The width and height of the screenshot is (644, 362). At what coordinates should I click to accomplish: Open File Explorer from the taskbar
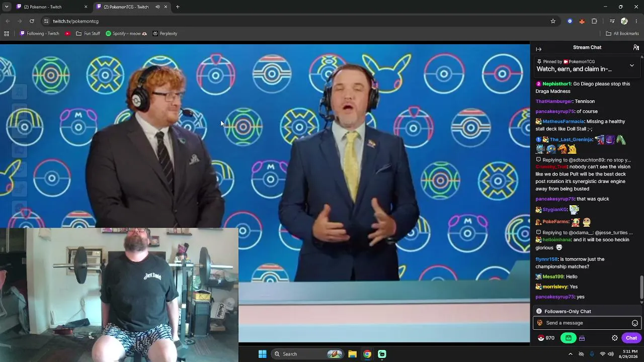click(352, 354)
